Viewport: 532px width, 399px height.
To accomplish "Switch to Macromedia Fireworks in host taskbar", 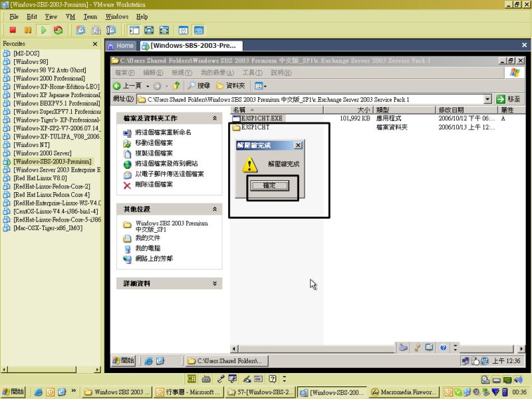I will coord(404,392).
